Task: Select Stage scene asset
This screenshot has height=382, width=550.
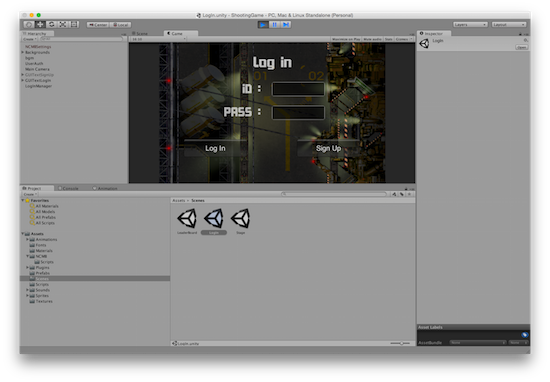Action: (x=241, y=221)
